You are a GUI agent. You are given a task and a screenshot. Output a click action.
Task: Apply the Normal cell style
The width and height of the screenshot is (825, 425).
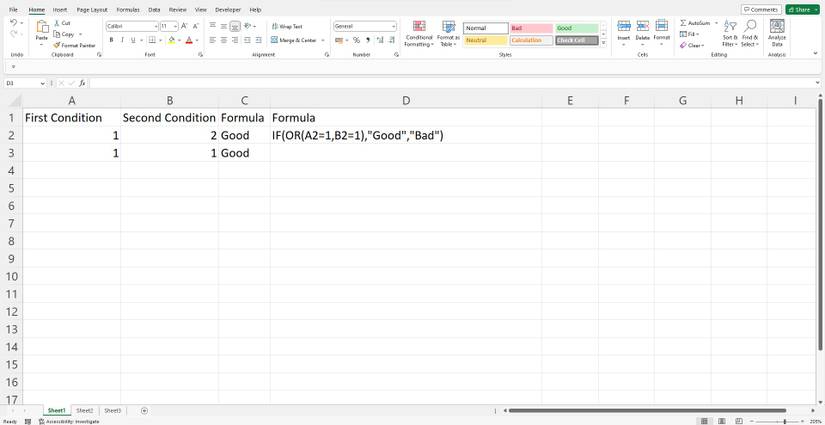tap(486, 28)
